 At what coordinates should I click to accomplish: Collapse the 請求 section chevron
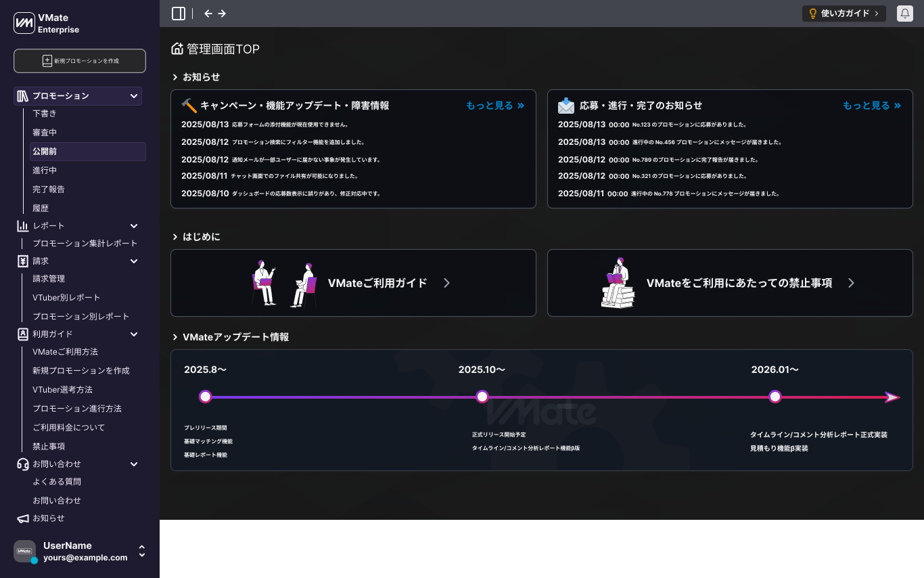(134, 261)
